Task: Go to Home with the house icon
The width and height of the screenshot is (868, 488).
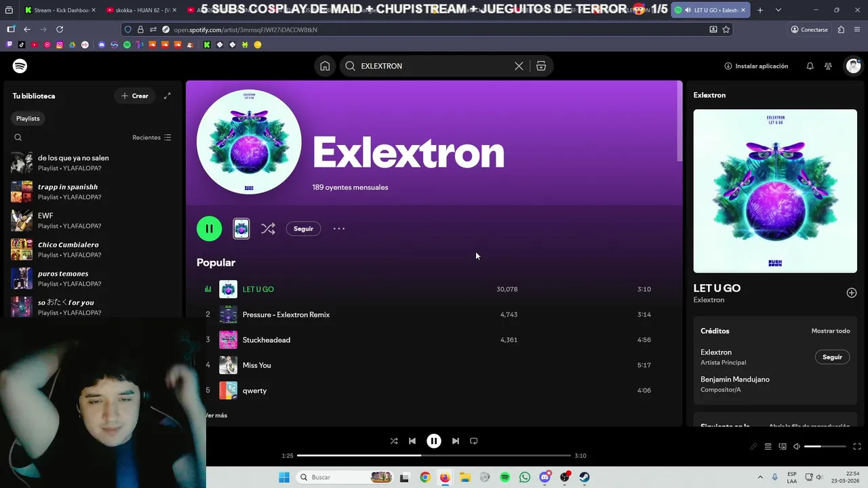Action: pyautogui.click(x=325, y=66)
